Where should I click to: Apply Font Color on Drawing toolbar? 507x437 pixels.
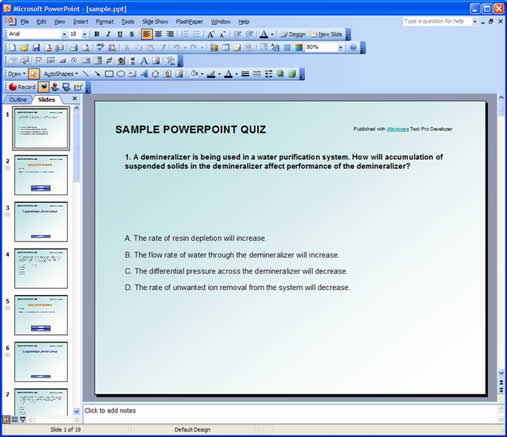click(228, 74)
